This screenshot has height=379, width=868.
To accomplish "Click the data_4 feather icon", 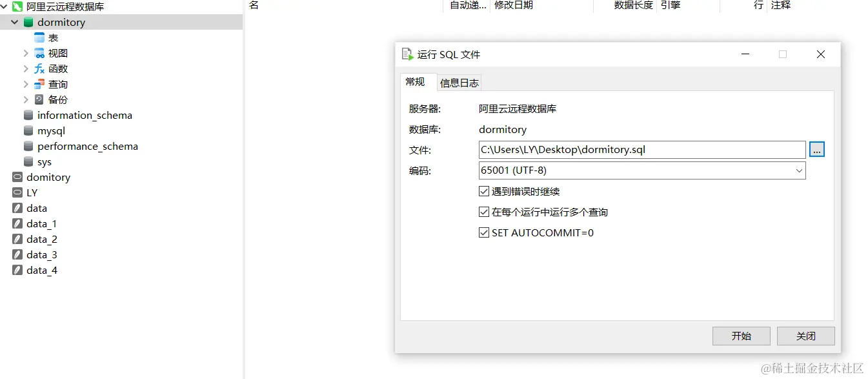I will pos(17,270).
